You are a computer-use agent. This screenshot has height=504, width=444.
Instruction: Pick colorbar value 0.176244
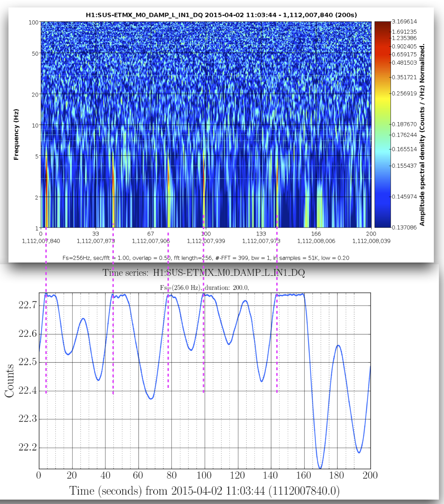[404, 135]
